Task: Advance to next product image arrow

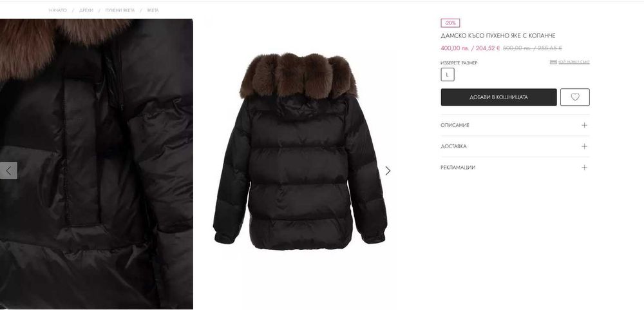Action: click(388, 171)
